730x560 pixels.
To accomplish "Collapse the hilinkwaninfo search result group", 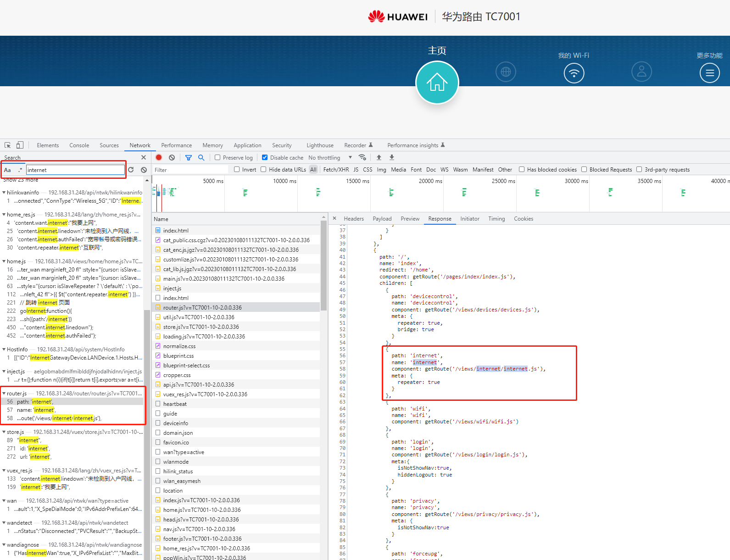I will 4,192.
